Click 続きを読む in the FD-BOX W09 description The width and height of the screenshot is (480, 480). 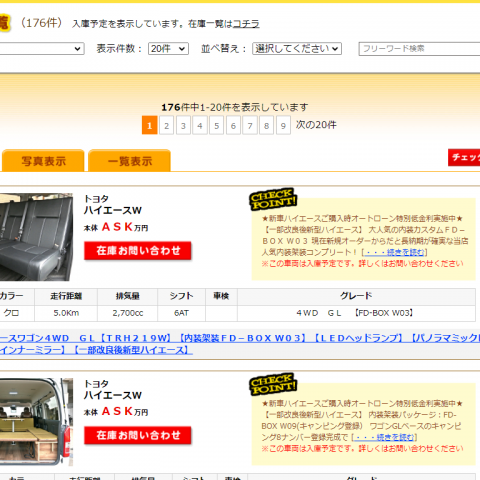point(384,437)
